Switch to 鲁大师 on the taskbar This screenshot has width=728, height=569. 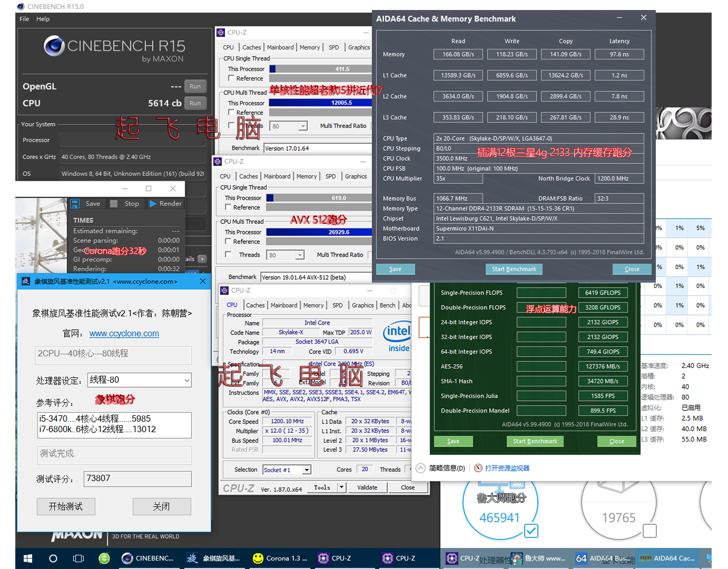pyautogui.click(x=538, y=558)
